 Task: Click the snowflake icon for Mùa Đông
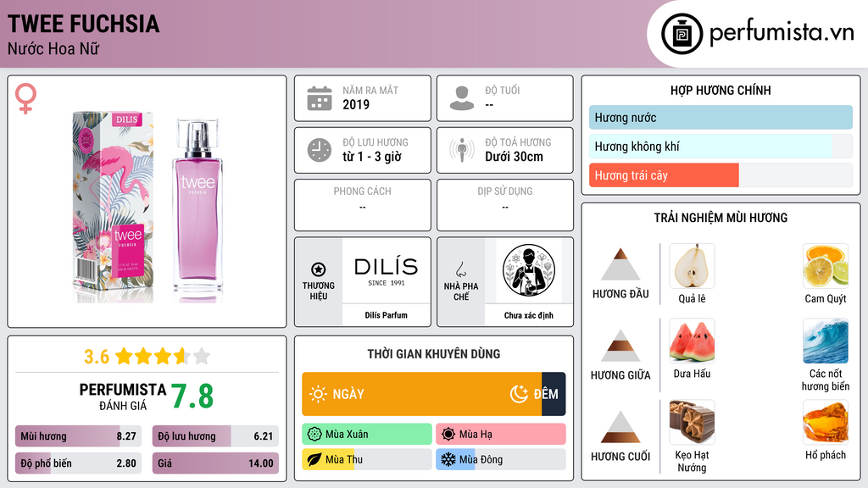[x=448, y=459]
